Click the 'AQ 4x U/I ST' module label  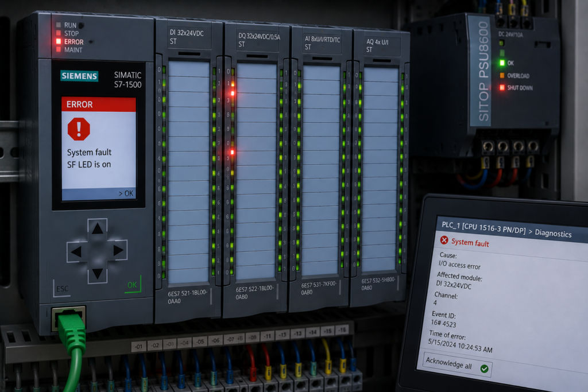click(377, 46)
